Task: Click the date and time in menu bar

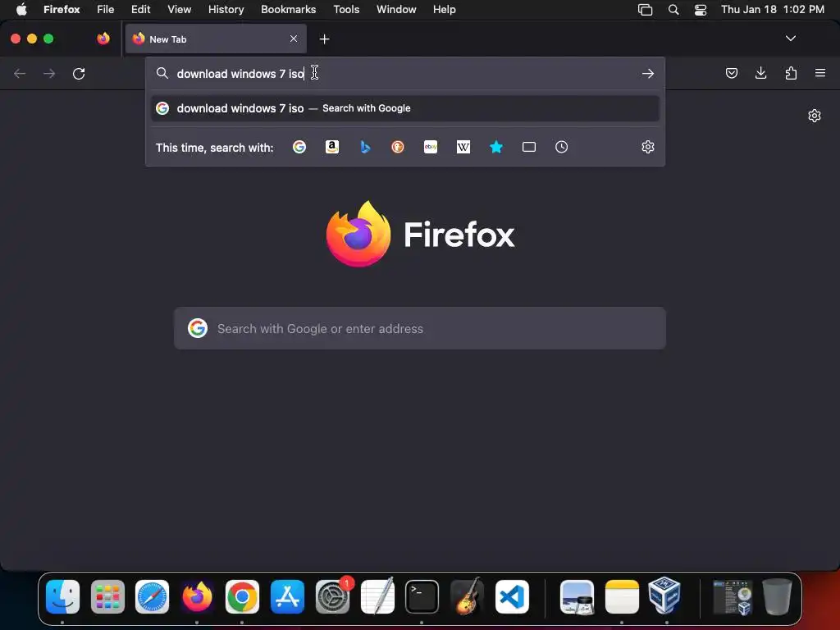Action: point(773,9)
